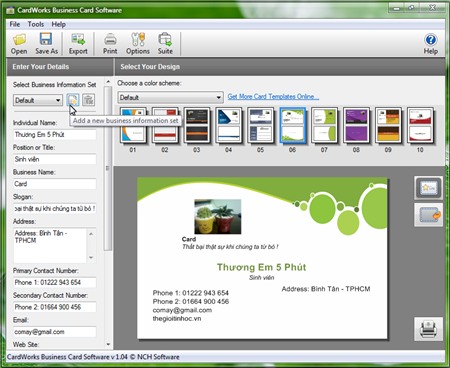Click 'Address: Bình Tân - TPHCM' on card preview
Screen dimensions: 450x368
326,289
